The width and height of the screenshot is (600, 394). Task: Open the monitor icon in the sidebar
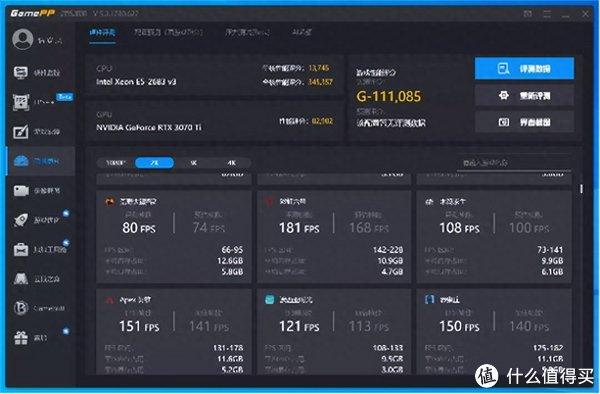click(21, 72)
